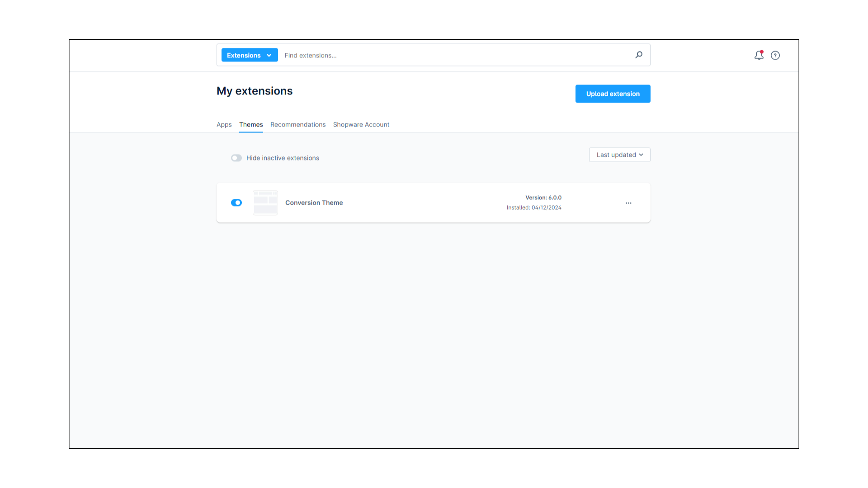Click the Find extensions search field

pyautogui.click(x=459, y=55)
